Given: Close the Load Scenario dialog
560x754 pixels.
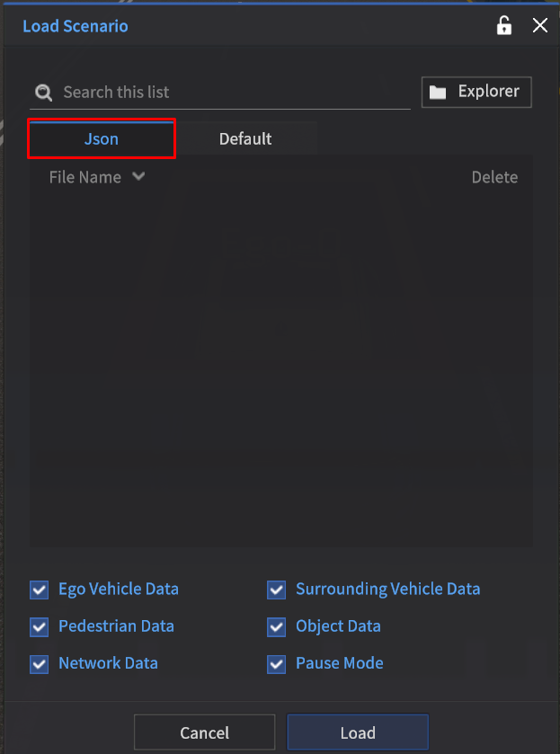Looking at the screenshot, I should [539, 26].
